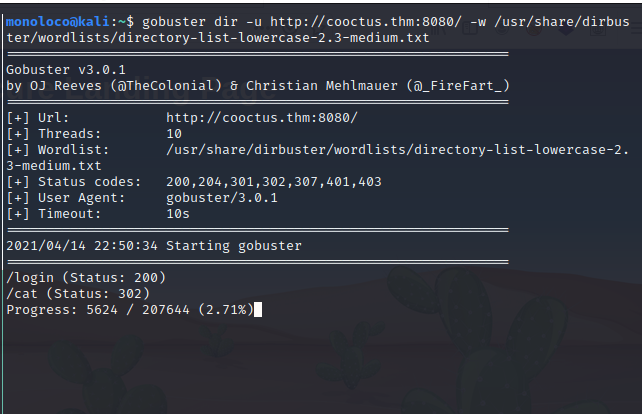Click the terminal cursor block after 2.71%
Image resolution: width=642 pixels, height=414 pixels.
pos(258,310)
